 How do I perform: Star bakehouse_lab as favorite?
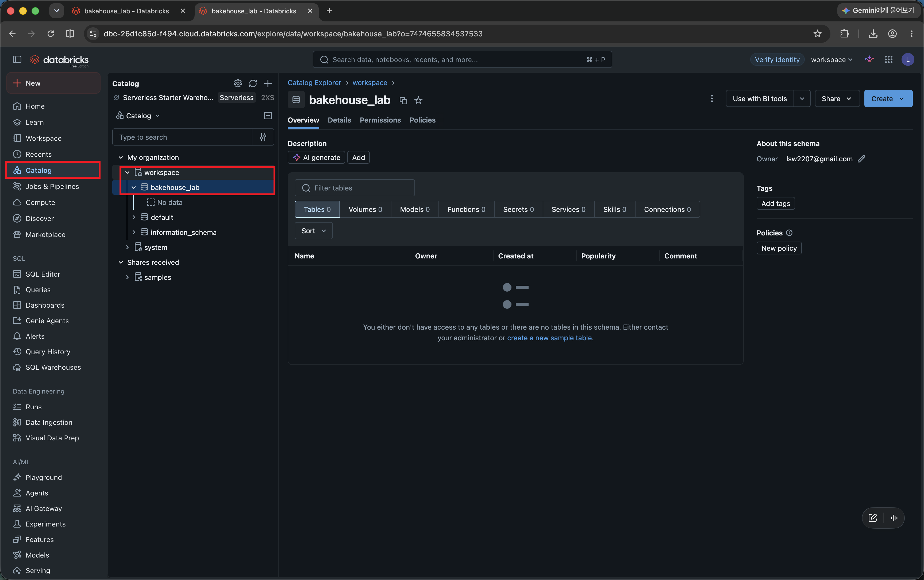[418, 101]
